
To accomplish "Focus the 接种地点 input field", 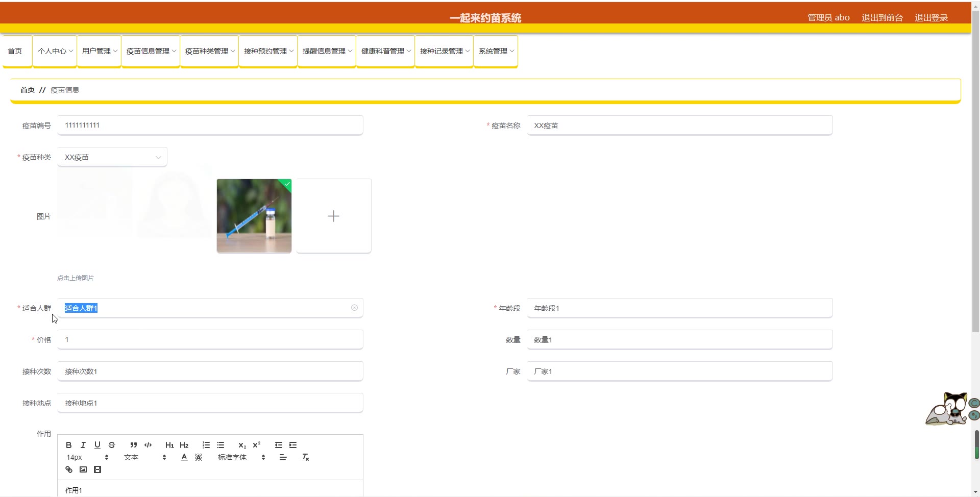I will (x=210, y=403).
